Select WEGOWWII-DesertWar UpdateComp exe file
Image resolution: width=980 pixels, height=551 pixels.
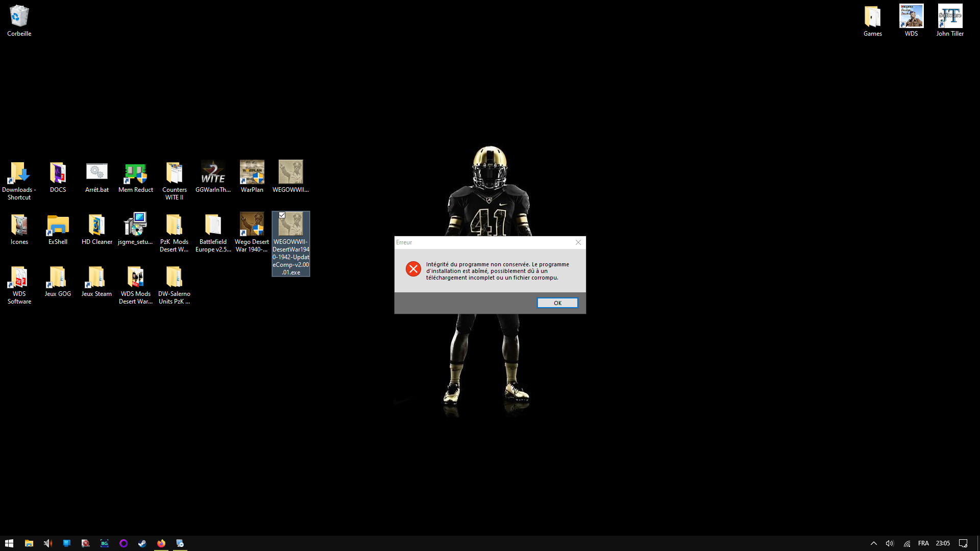coord(290,244)
